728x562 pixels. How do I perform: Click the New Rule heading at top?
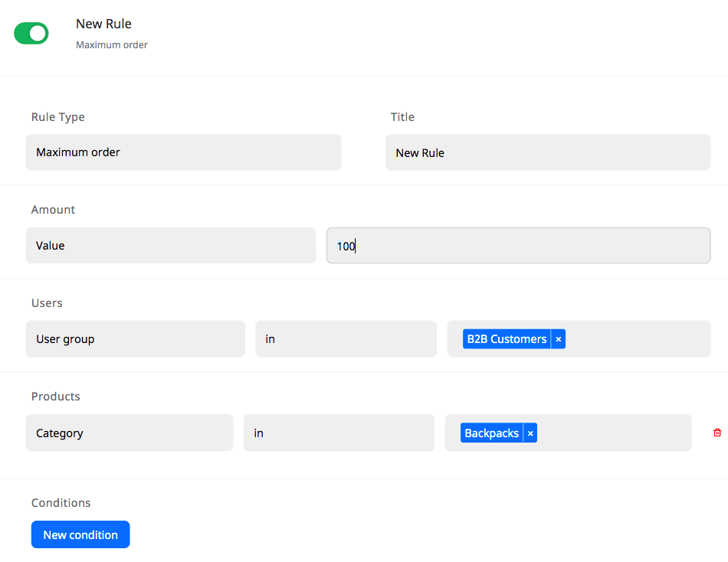[103, 24]
